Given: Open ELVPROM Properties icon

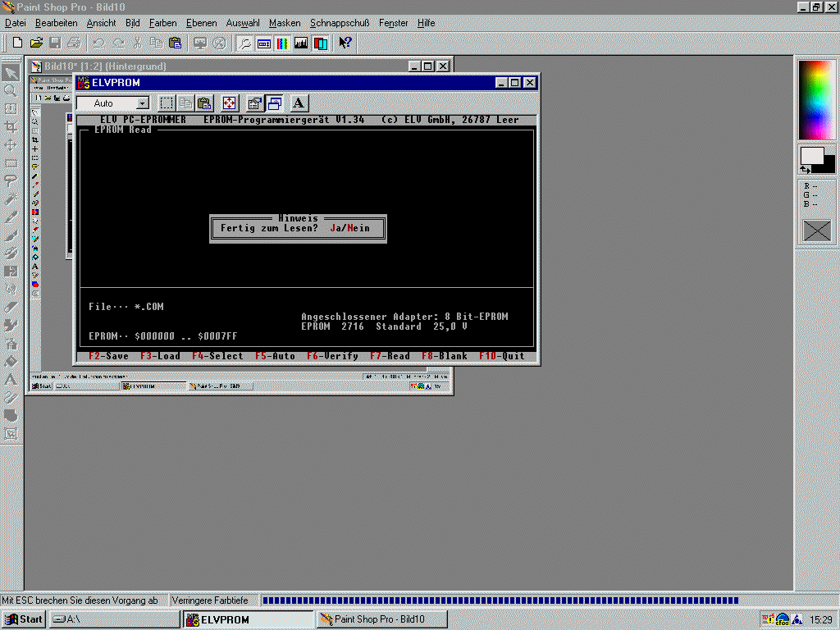Looking at the screenshot, I should coord(254,103).
